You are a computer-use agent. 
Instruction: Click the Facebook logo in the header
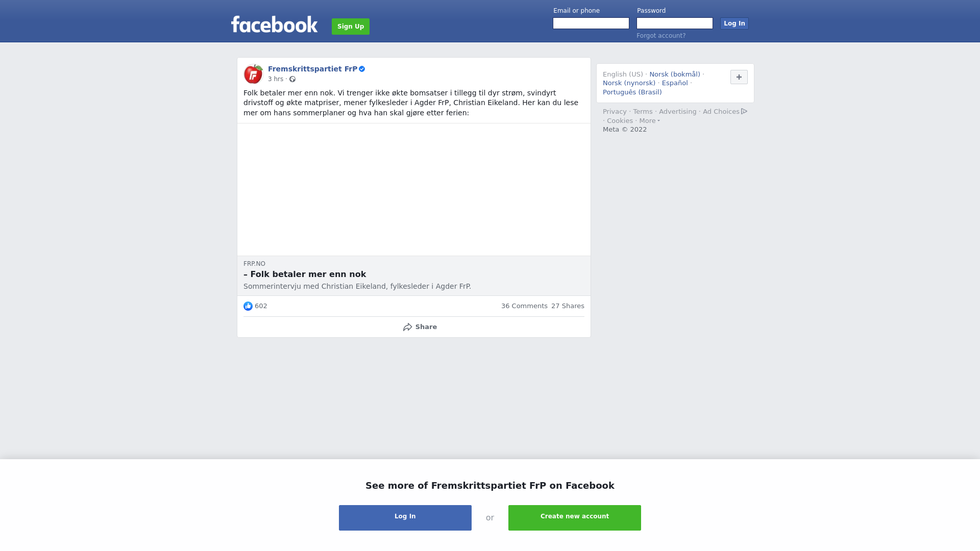pos(274,24)
